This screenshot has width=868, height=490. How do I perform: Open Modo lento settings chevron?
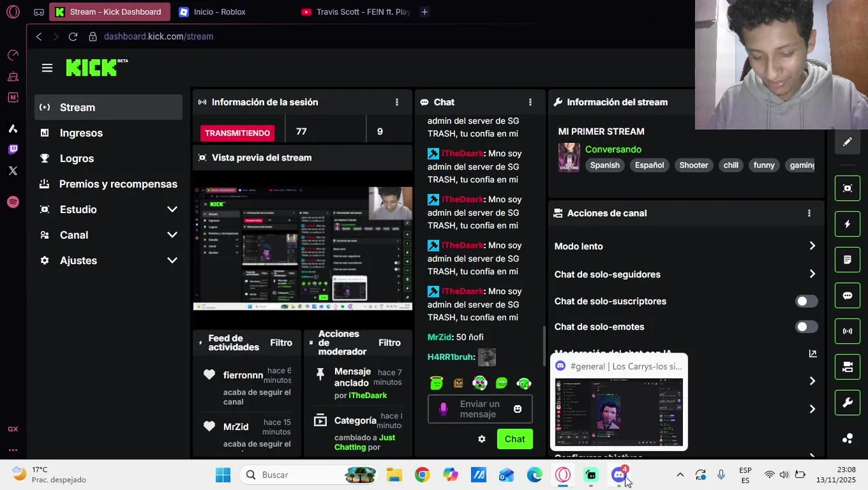(x=812, y=246)
